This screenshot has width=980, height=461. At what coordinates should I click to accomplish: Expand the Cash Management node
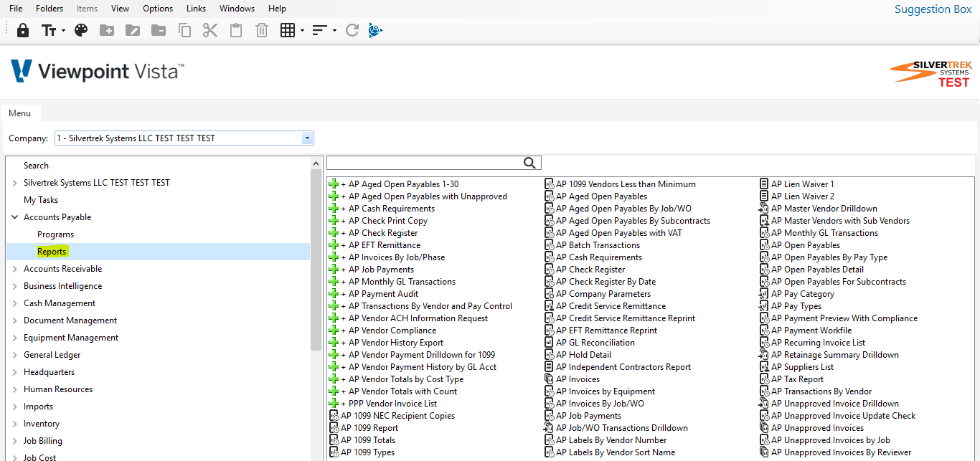point(15,303)
